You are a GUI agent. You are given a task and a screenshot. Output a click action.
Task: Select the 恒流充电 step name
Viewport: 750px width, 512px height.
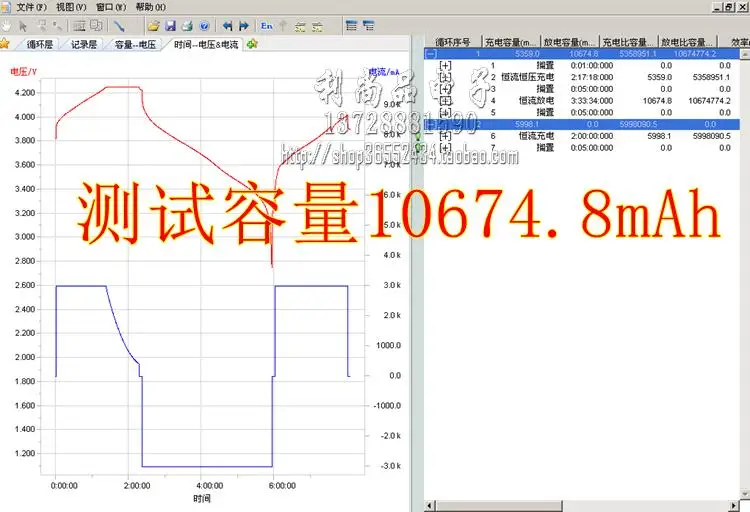[536, 136]
